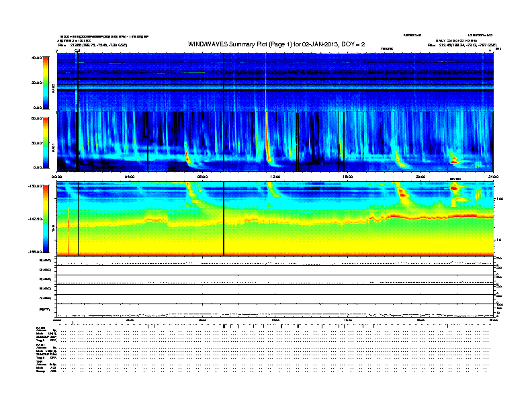Click the 30.00 label on RAD1 scale
The image size is (532, 411).
(x=36, y=143)
